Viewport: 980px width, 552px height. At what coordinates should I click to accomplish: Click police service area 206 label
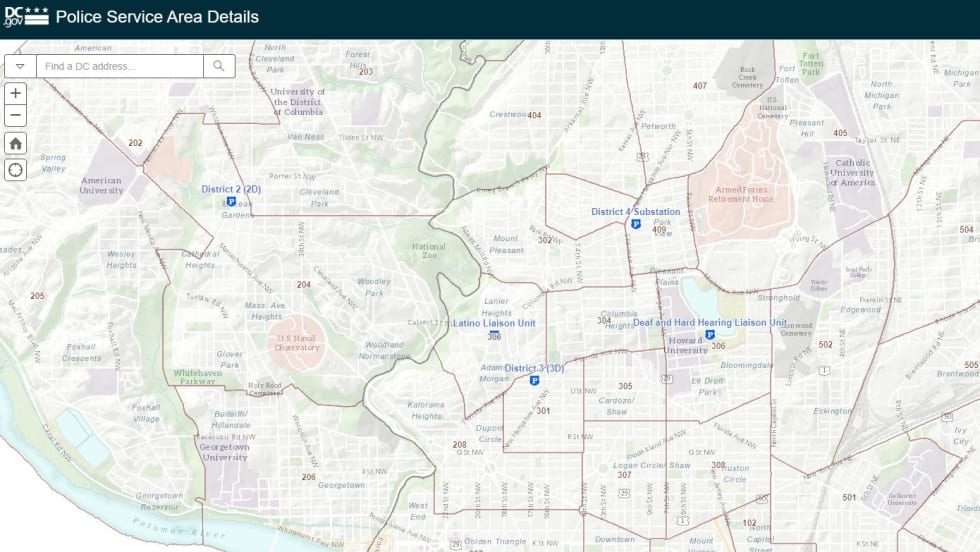coord(309,477)
